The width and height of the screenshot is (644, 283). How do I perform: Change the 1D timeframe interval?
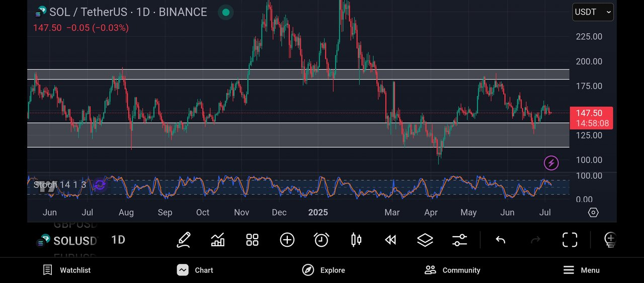(118, 240)
